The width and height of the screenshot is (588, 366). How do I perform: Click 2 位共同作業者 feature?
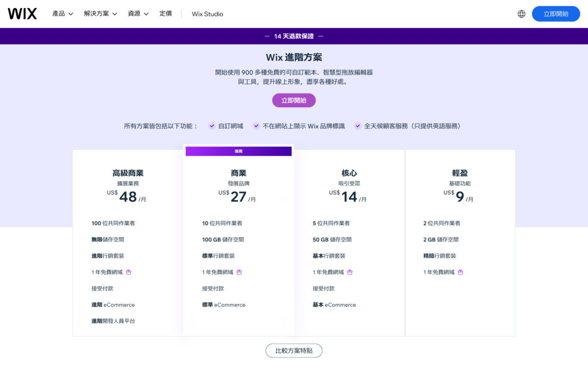click(x=442, y=223)
